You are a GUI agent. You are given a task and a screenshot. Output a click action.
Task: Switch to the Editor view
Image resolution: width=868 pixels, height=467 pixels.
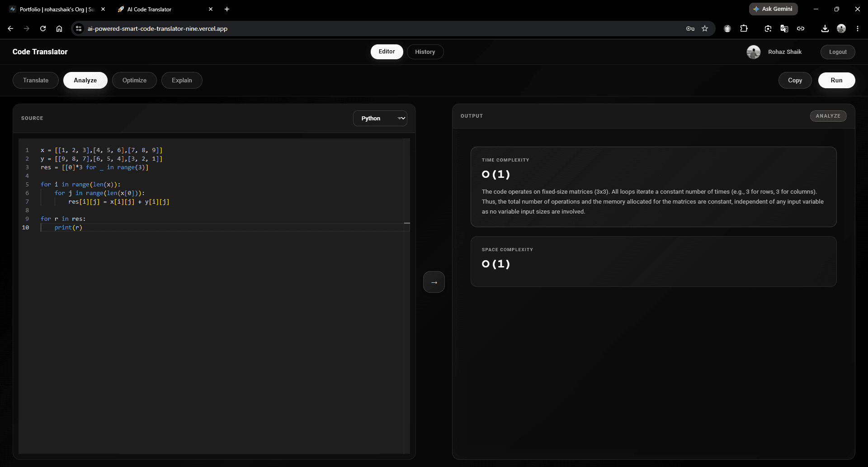(387, 52)
